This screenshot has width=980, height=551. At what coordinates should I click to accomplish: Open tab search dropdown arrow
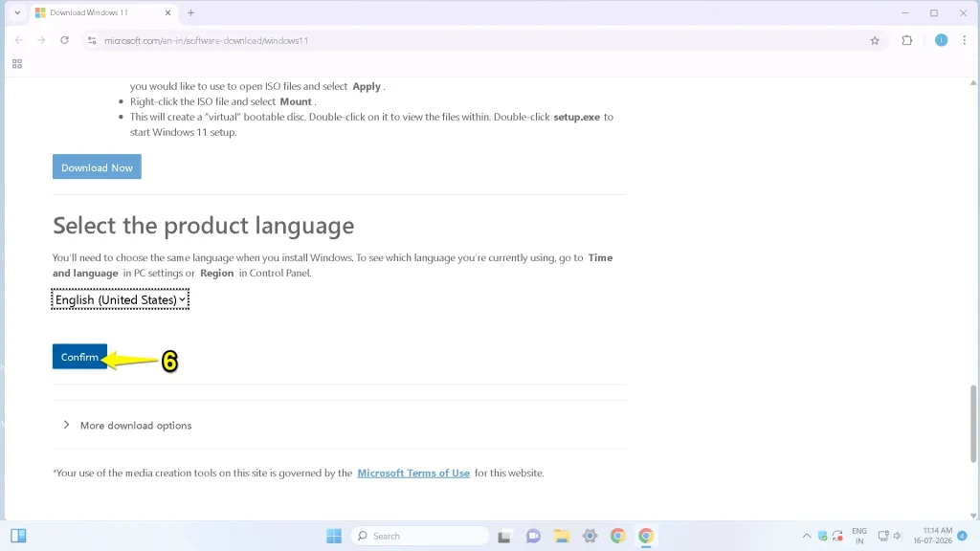pos(17,12)
